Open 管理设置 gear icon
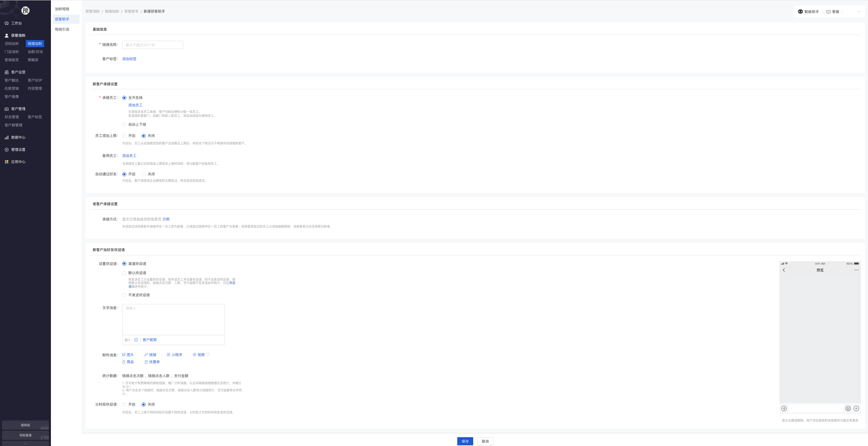The width and height of the screenshot is (868, 446). pyautogui.click(x=6, y=150)
